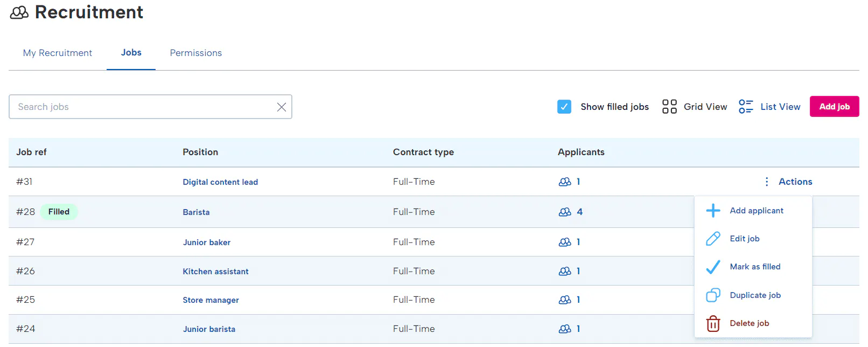Open the Store manager job link
The image size is (868, 347).
pos(211,300)
